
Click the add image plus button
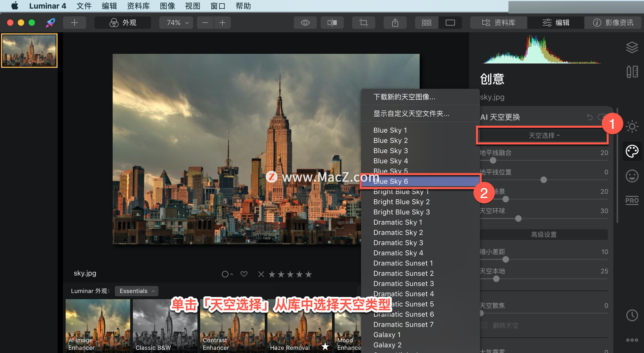tap(74, 22)
